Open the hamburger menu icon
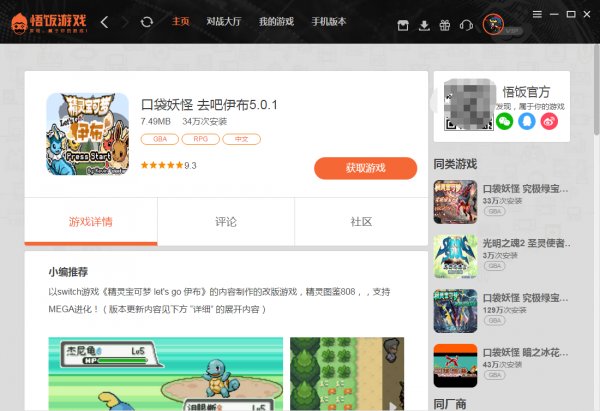This screenshot has width=600, height=411. tap(537, 15)
